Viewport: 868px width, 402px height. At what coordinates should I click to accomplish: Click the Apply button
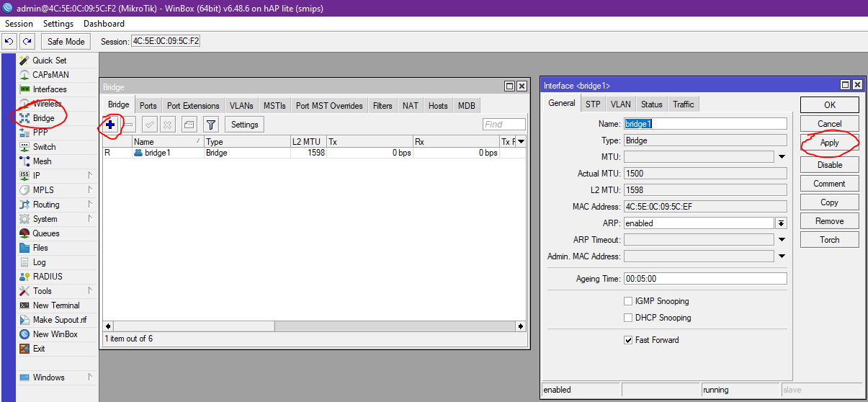point(830,143)
